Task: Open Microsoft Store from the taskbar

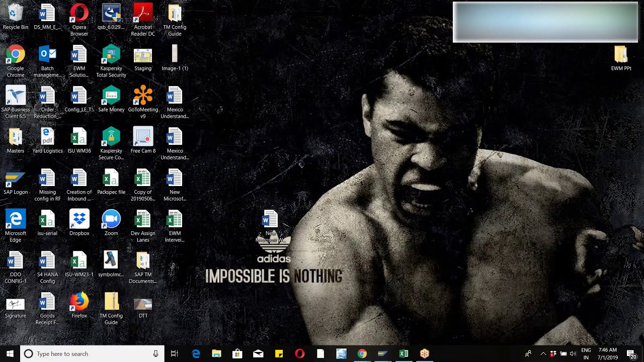Action: [x=237, y=354]
